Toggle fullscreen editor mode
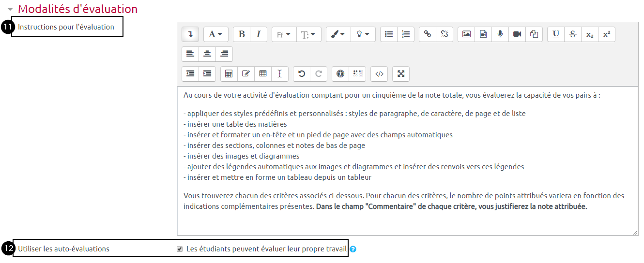 (x=401, y=73)
